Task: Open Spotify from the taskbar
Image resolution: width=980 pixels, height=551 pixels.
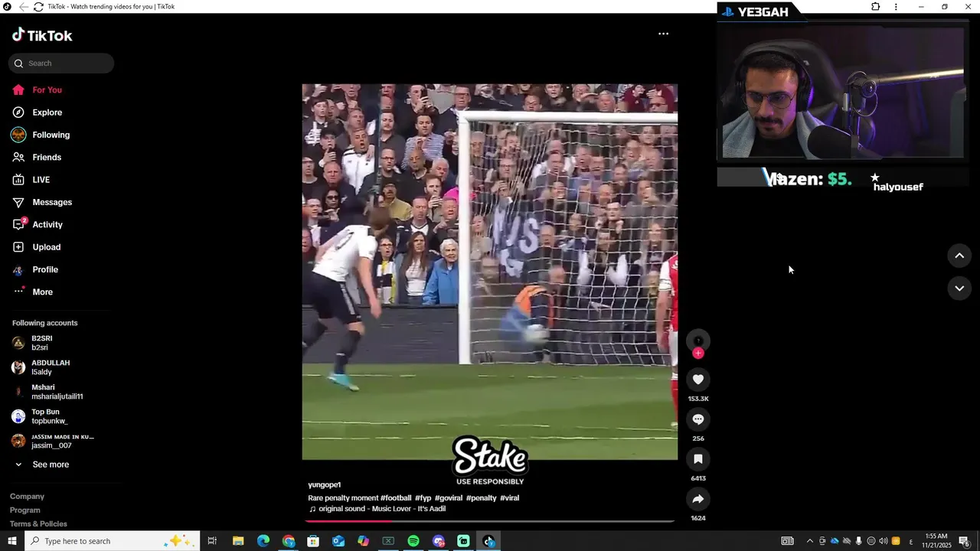Action: (x=413, y=541)
